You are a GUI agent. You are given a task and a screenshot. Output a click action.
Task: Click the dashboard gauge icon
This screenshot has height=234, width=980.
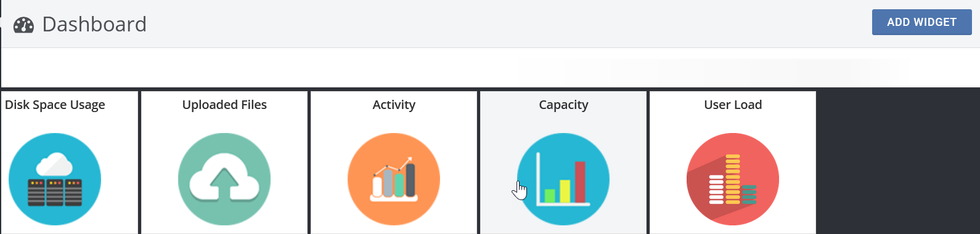tap(23, 25)
